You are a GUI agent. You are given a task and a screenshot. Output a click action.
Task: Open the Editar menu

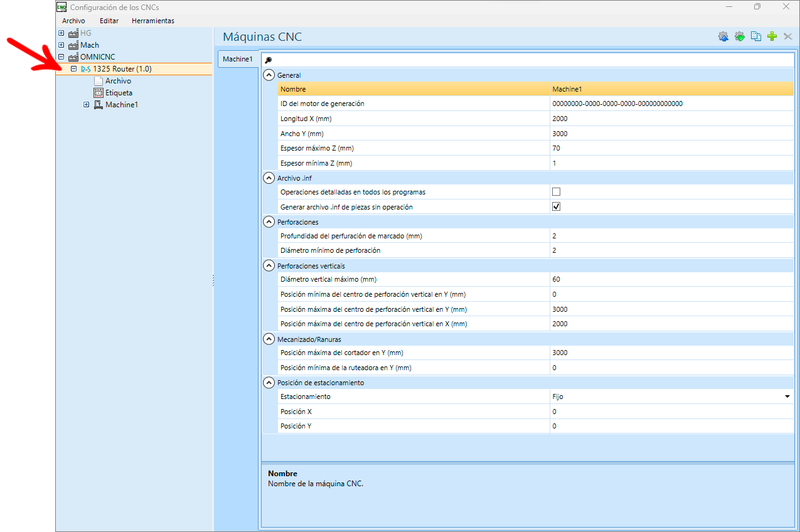[109, 21]
